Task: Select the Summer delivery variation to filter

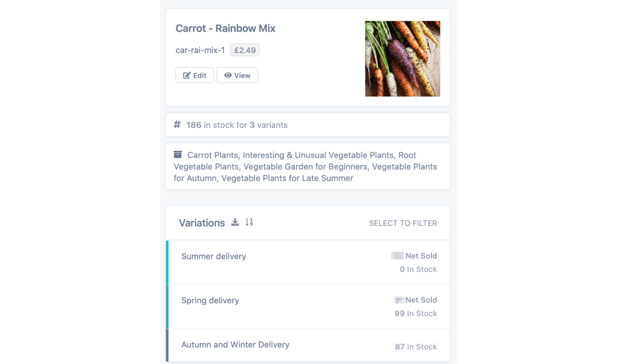Action: point(214,256)
